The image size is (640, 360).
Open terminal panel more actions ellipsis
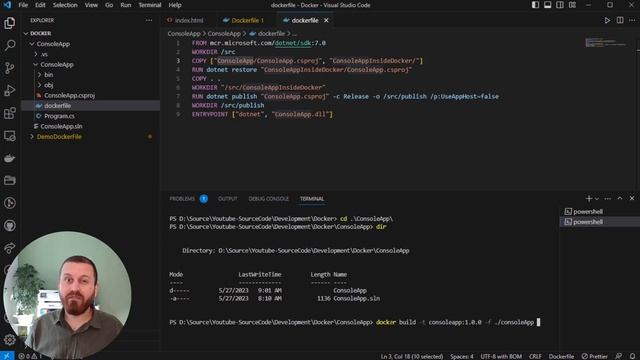607,198
